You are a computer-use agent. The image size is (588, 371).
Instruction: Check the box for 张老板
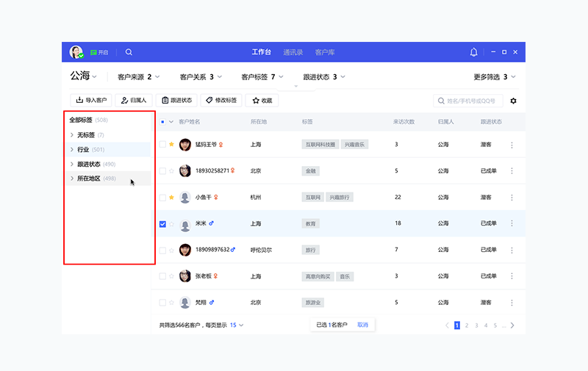pyautogui.click(x=162, y=276)
